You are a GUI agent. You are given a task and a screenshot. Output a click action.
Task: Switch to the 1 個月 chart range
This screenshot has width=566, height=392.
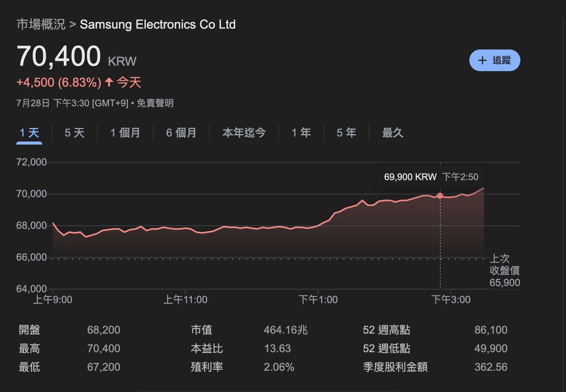click(x=125, y=133)
